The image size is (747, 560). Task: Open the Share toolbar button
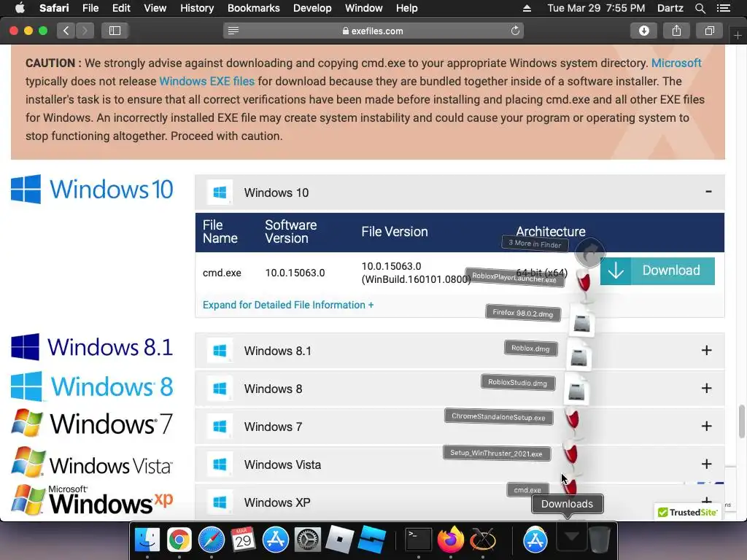pyautogui.click(x=676, y=31)
